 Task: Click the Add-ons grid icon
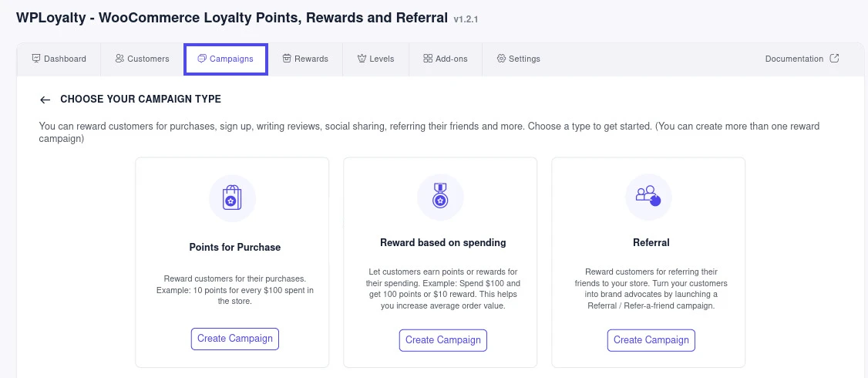(428, 59)
